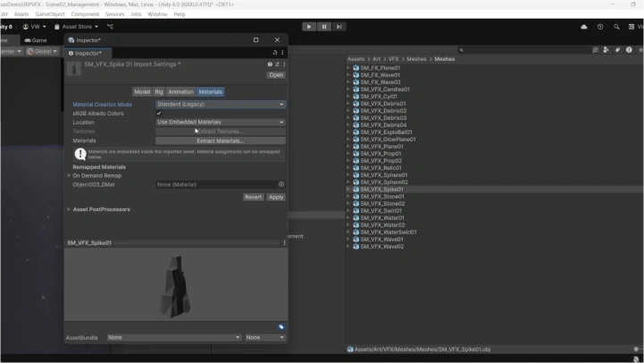
Task: Open the import settings header three-dot menu
Action: (x=284, y=64)
